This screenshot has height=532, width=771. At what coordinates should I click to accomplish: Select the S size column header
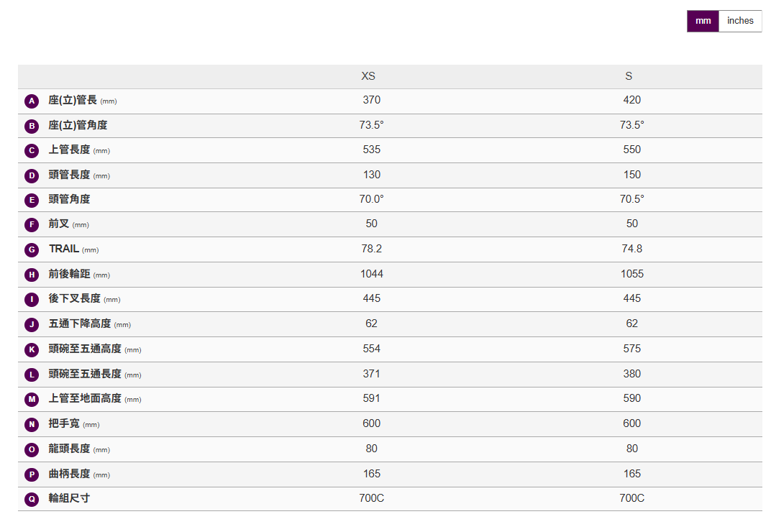coord(629,76)
